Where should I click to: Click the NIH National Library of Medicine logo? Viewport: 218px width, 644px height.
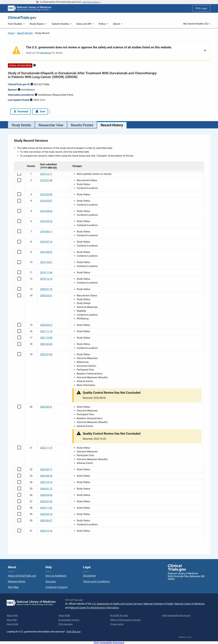point(30,8)
